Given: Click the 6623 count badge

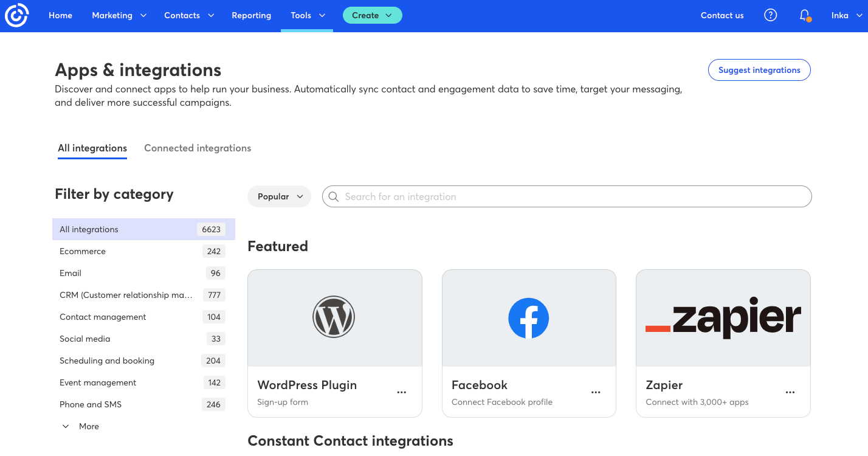Looking at the screenshot, I should [x=211, y=229].
